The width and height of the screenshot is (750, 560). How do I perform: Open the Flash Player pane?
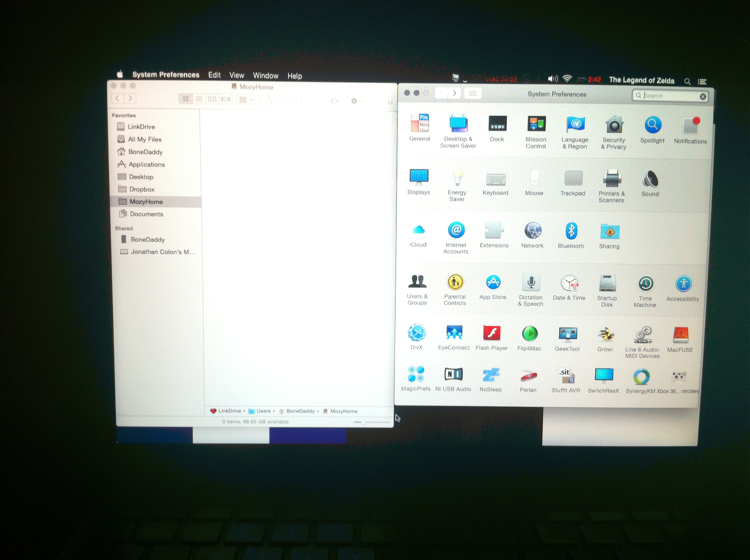[x=492, y=333]
